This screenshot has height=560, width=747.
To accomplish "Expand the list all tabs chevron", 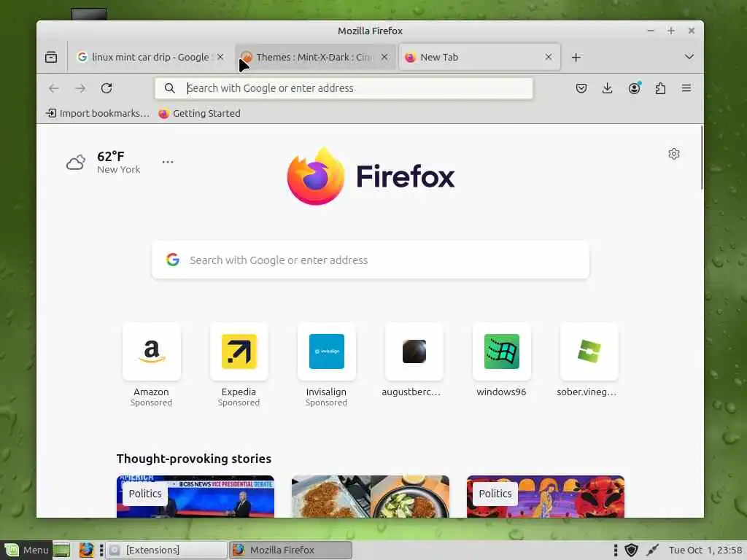I will pyautogui.click(x=689, y=57).
